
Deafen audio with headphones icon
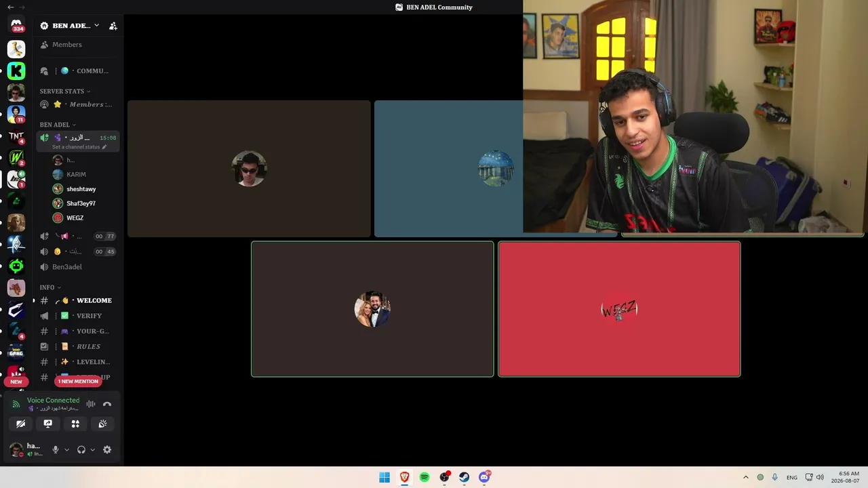pyautogui.click(x=81, y=449)
